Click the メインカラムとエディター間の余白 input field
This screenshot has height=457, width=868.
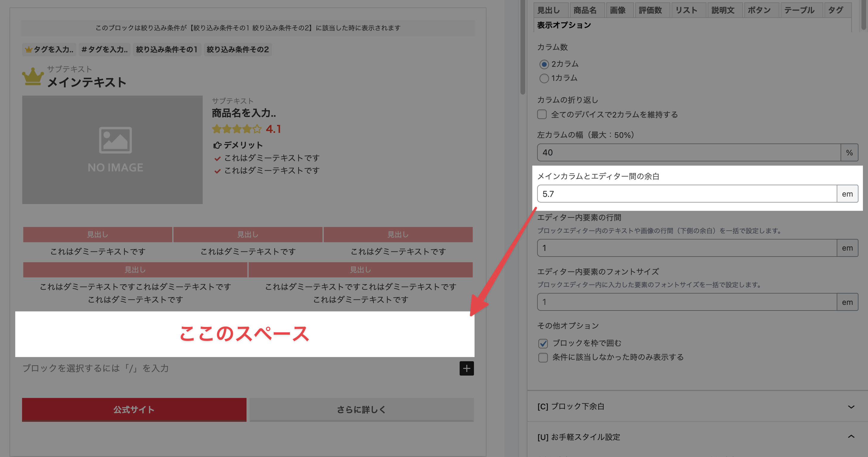tap(687, 194)
